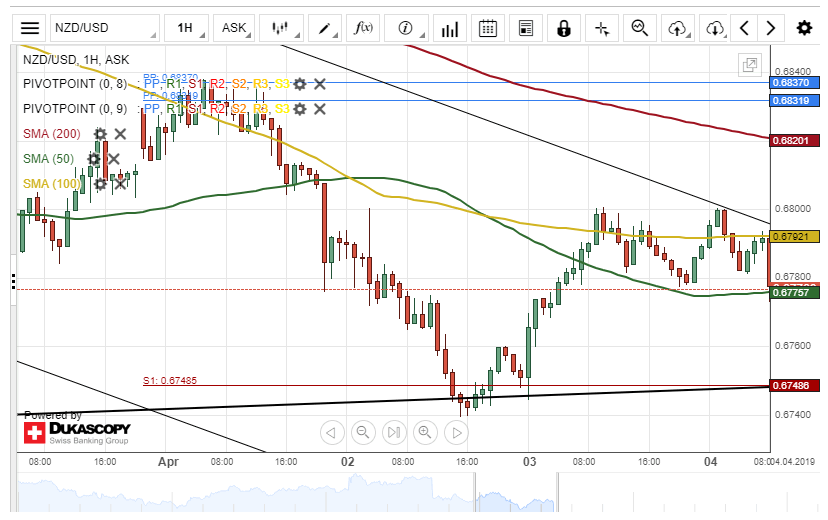Viewport: 828px width, 520px height.
Task: Click the 0.67921 yellow SMA price tag
Action: point(794,237)
